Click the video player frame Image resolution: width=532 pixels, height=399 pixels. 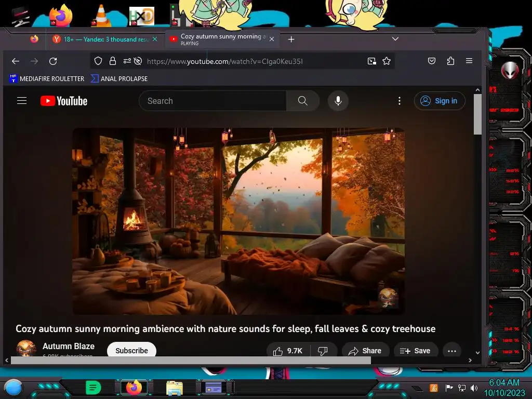click(x=238, y=221)
